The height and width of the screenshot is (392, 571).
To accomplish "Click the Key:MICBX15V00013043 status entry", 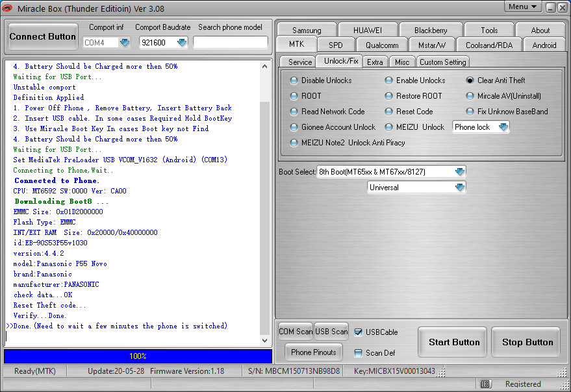I will tap(394, 371).
